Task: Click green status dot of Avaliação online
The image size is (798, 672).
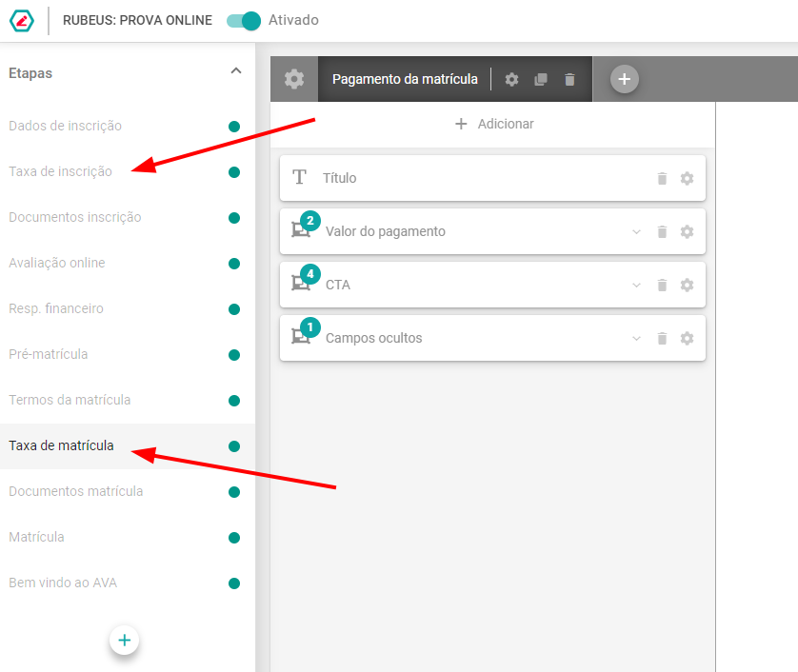Action: tap(234, 264)
